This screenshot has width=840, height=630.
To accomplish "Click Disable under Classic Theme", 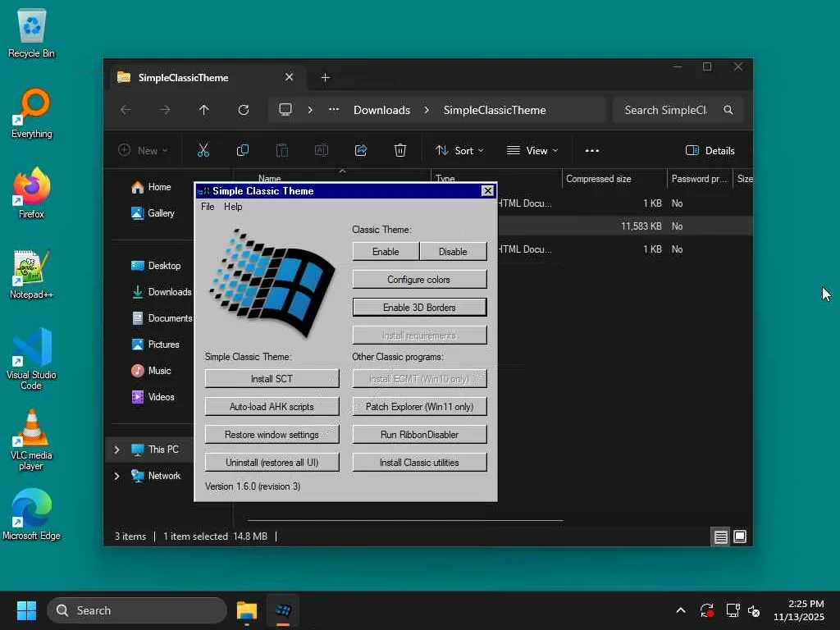I will tap(453, 251).
